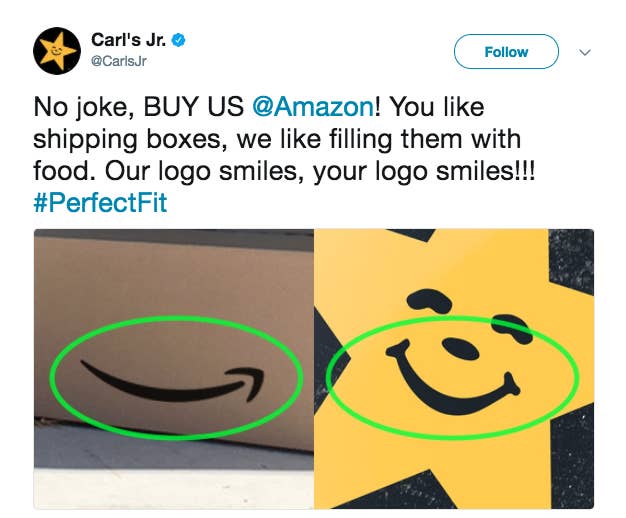
Task: View the Amazon cardboard box photo
Action: (174, 369)
